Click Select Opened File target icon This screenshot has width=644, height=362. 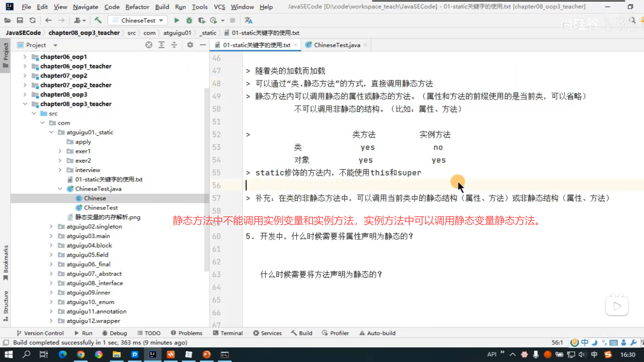[x=149, y=45]
